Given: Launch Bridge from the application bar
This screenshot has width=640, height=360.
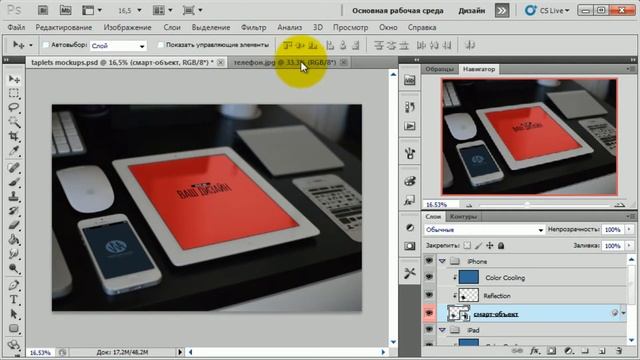Looking at the screenshot, I should [x=43, y=10].
